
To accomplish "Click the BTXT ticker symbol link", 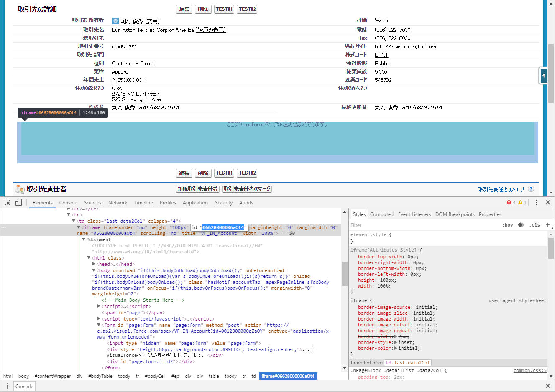I will (x=381, y=55).
